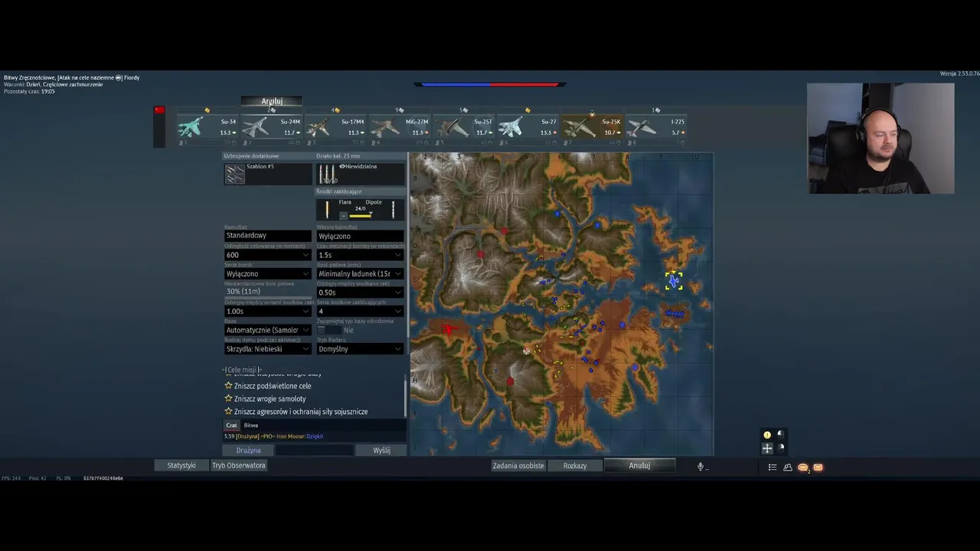Click the map move arrows icon

point(767,448)
